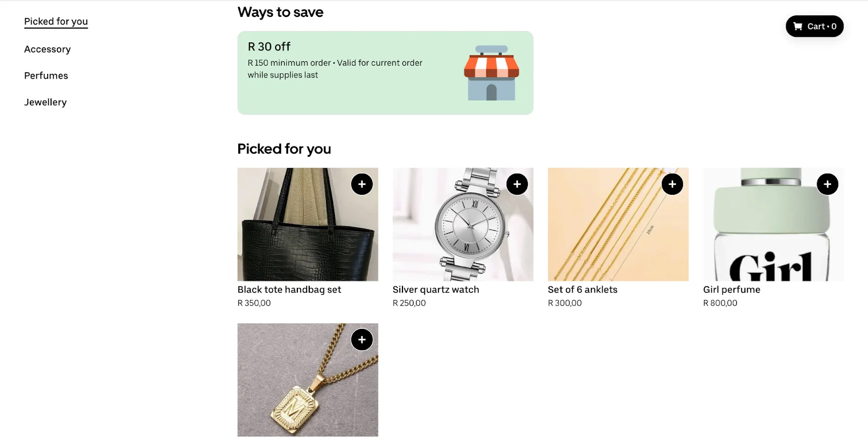868x439 pixels.
Task: Jump to Perfumes section
Action: click(x=46, y=76)
